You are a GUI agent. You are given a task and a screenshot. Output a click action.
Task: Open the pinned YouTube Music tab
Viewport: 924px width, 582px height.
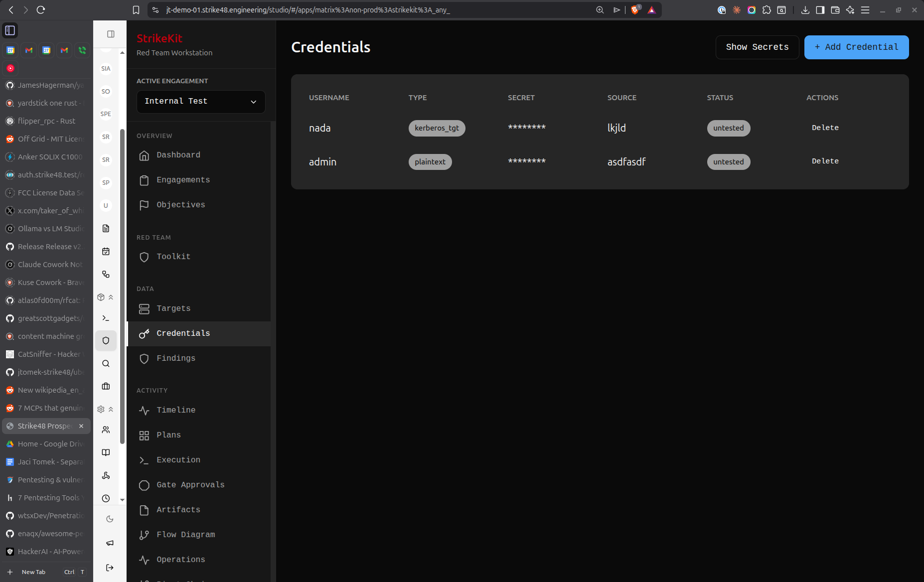(x=10, y=68)
